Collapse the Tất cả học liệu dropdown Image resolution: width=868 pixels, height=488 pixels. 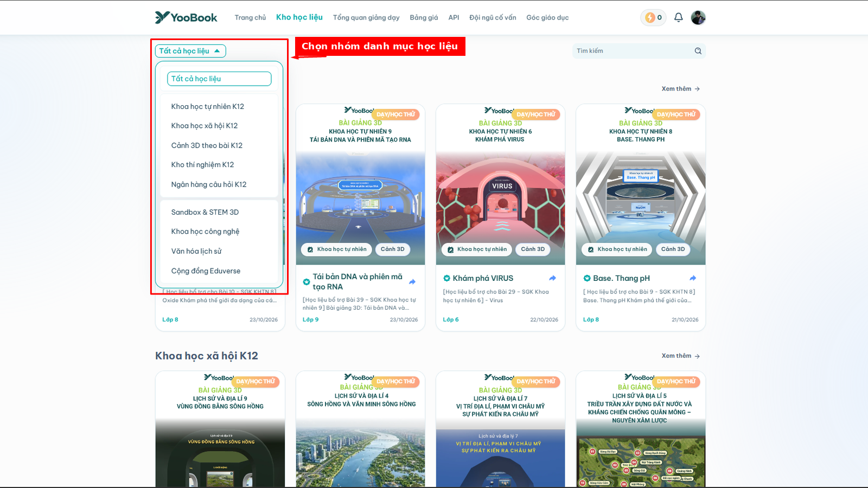point(190,51)
